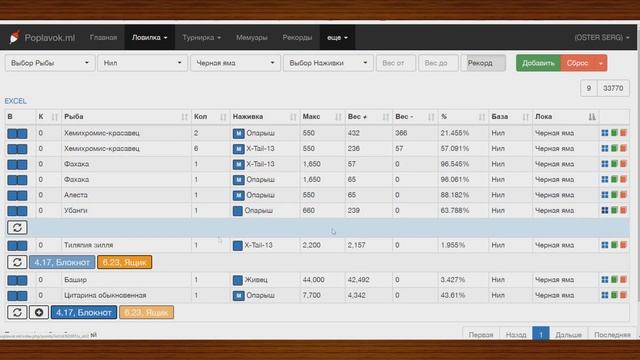Click blue double-square icon in Тиляпия зилля row
The height and width of the screenshot is (360, 640).
pyautogui.click(x=17, y=245)
